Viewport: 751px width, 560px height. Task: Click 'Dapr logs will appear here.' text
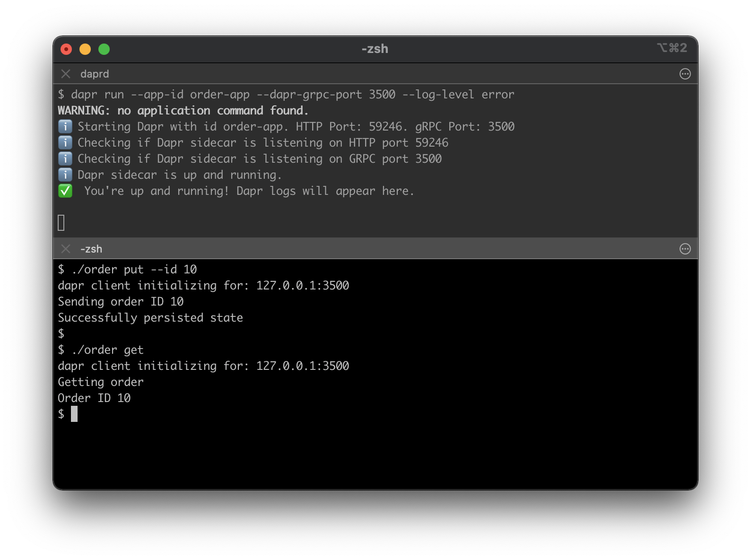325,191
